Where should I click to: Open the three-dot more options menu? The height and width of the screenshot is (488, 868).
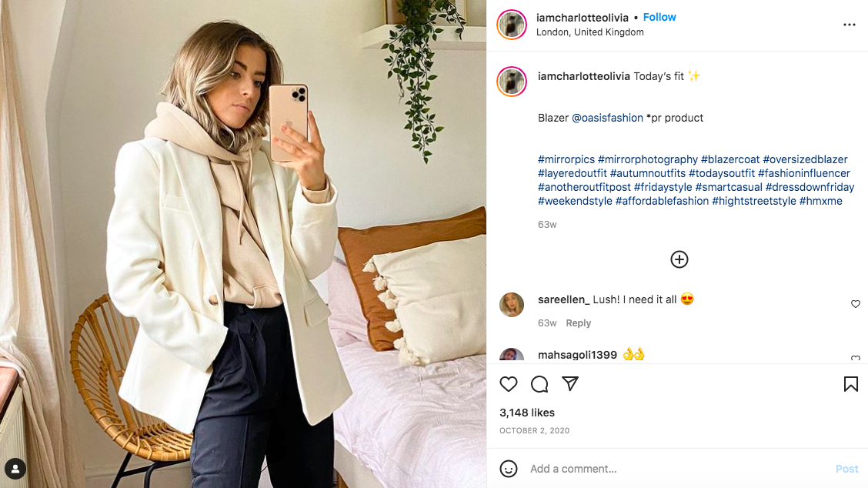coord(850,25)
